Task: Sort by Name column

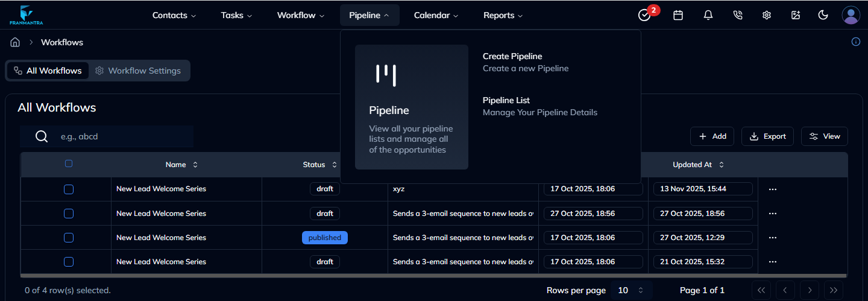Action: (x=181, y=165)
